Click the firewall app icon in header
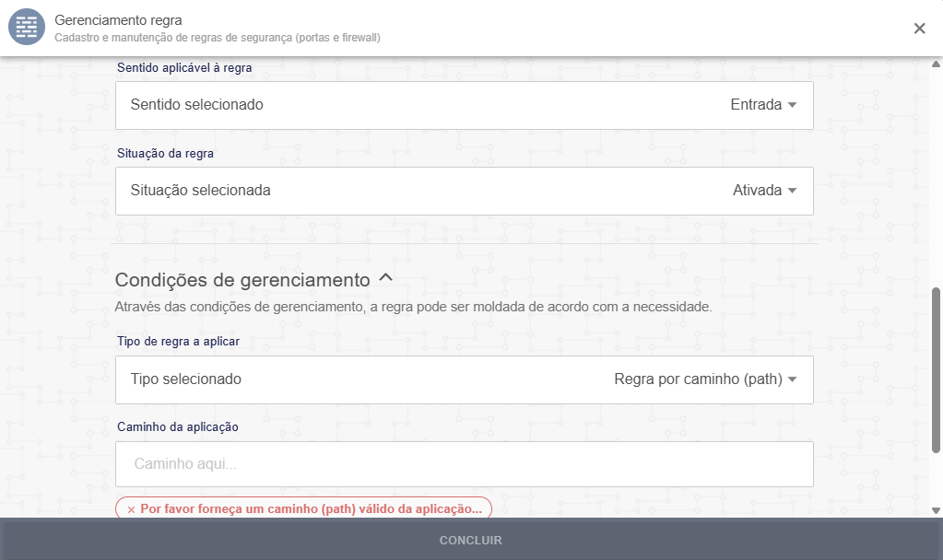Screen dimensions: 943x560 click(x=27, y=28)
